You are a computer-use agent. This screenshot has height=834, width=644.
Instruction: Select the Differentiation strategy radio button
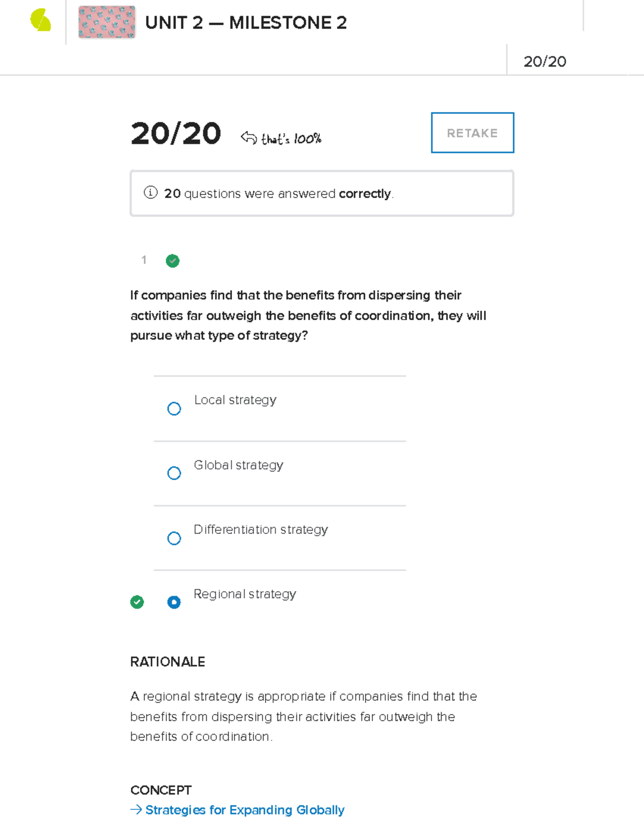174,538
